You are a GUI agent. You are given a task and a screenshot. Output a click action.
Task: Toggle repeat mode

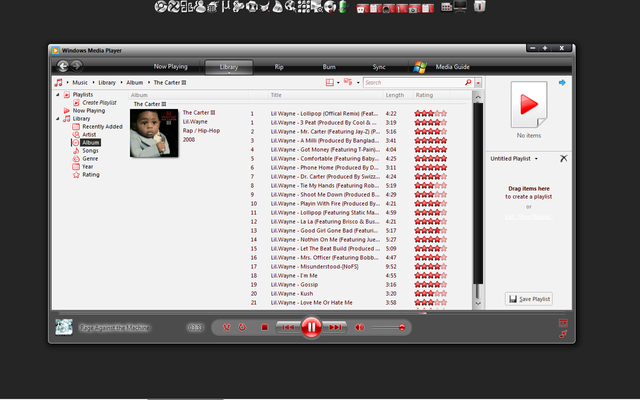click(242, 327)
